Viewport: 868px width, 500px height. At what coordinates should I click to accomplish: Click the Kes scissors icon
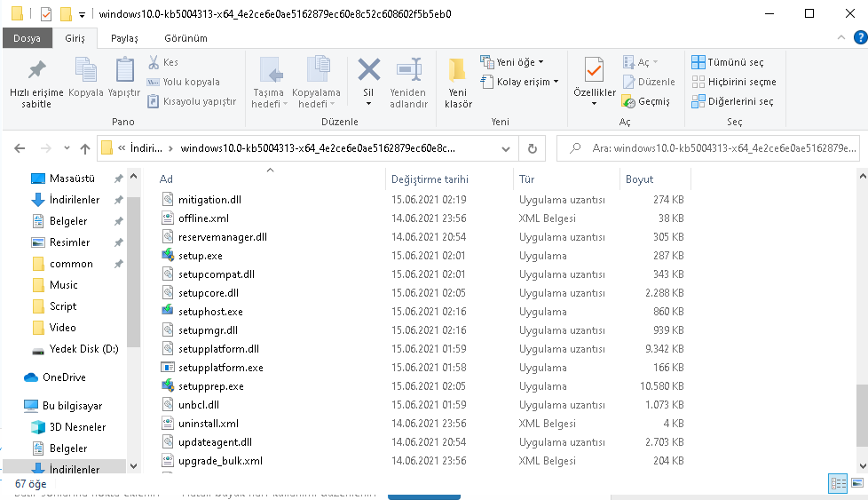point(154,62)
